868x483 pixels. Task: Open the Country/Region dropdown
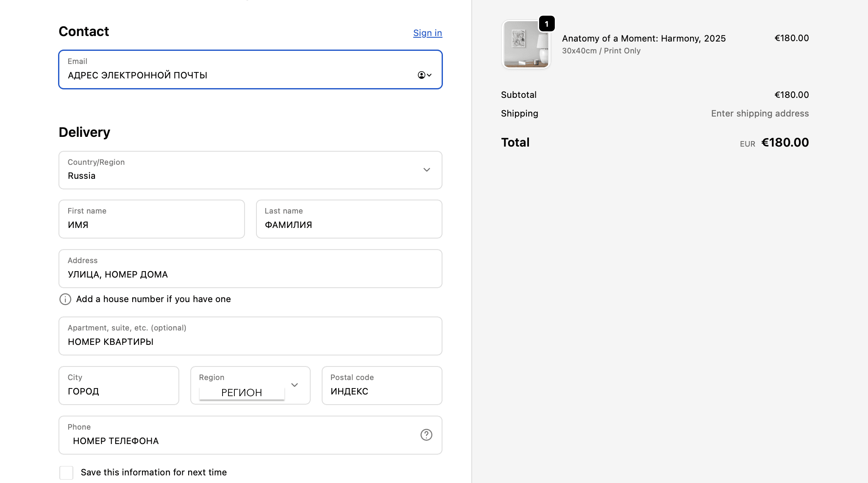point(250,170)
